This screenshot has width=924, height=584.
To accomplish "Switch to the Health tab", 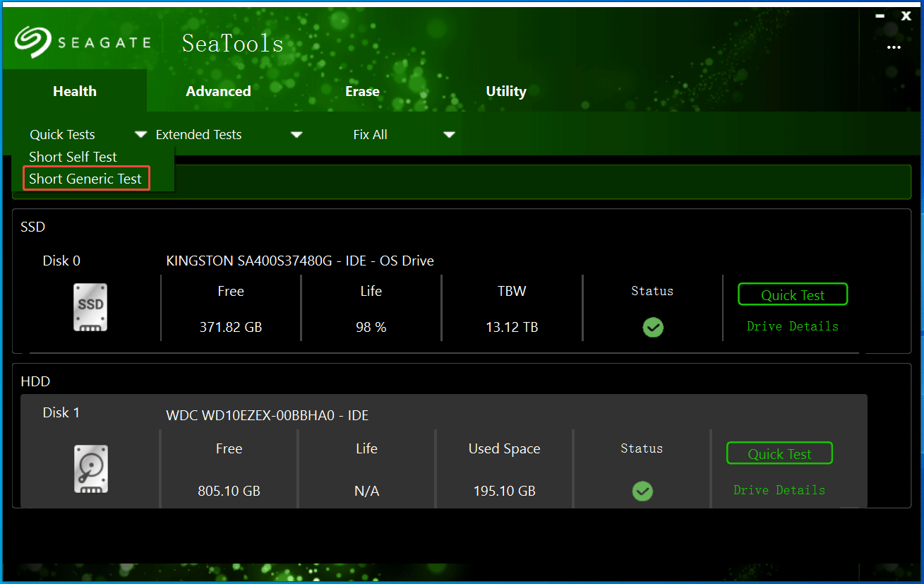I will (x=74, y=90).
